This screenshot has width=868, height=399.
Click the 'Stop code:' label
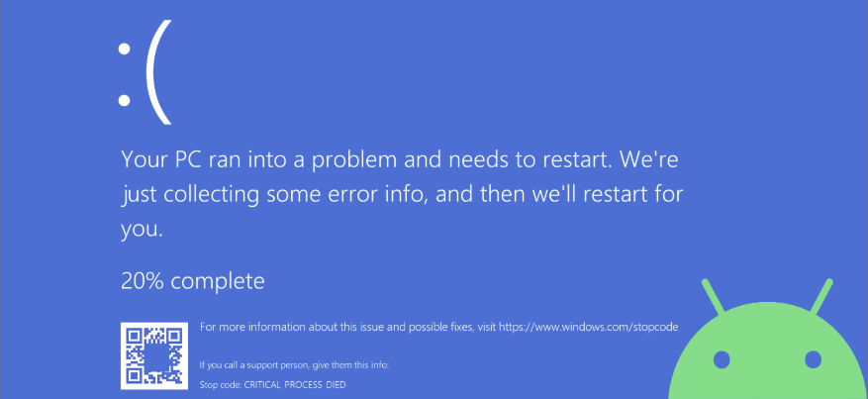(221, 384)
